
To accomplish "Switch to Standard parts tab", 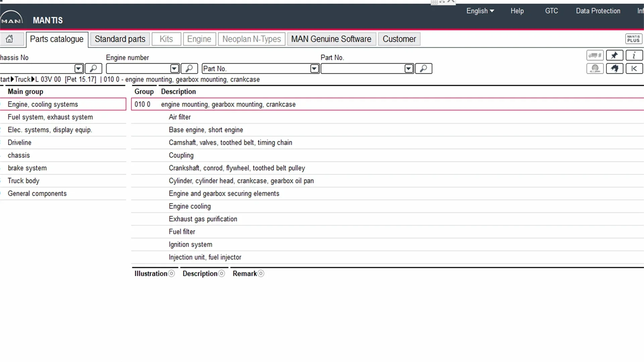I will pos(120,39).
